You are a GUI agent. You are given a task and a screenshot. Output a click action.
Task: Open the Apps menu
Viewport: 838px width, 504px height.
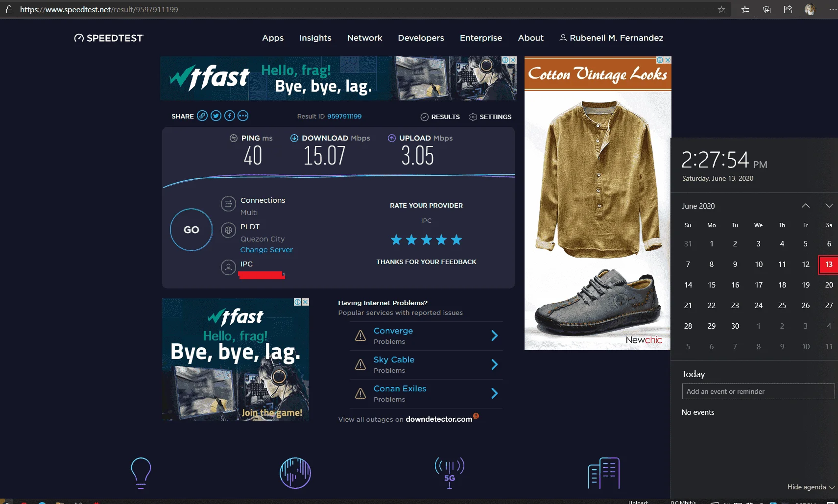pyautogui.click(x=273, y=38)
